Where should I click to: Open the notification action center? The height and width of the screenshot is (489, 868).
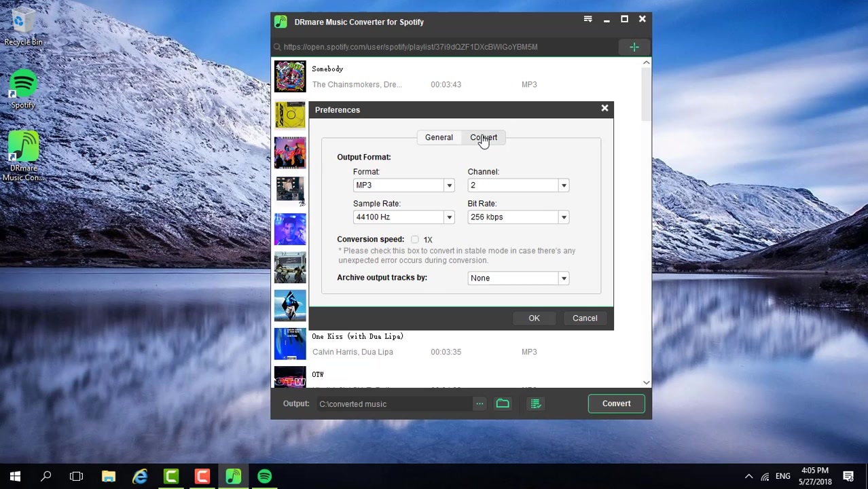[x=848, y=476]
